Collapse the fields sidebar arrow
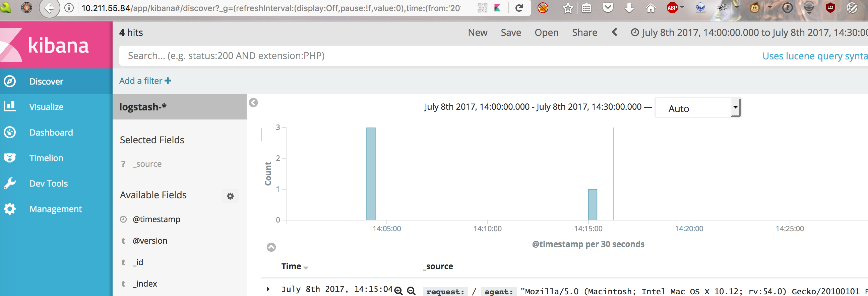The width and height of the screenshot is (868, 296). (x=253, y=103)
